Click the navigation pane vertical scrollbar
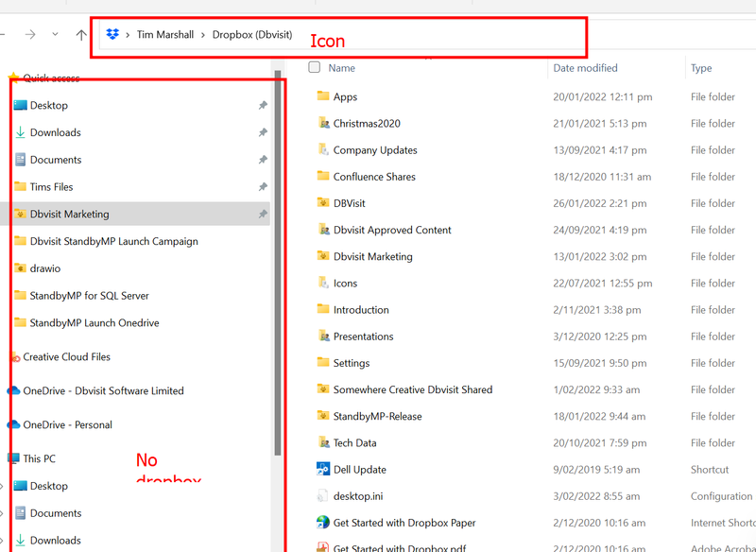The image size is (756, 552). pyautogui.click(x=277, y=265)
